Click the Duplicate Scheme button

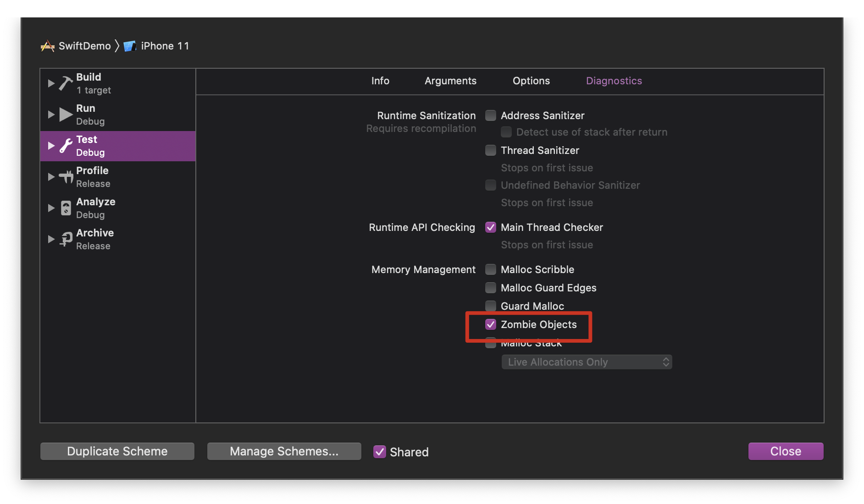click(117, 451)
